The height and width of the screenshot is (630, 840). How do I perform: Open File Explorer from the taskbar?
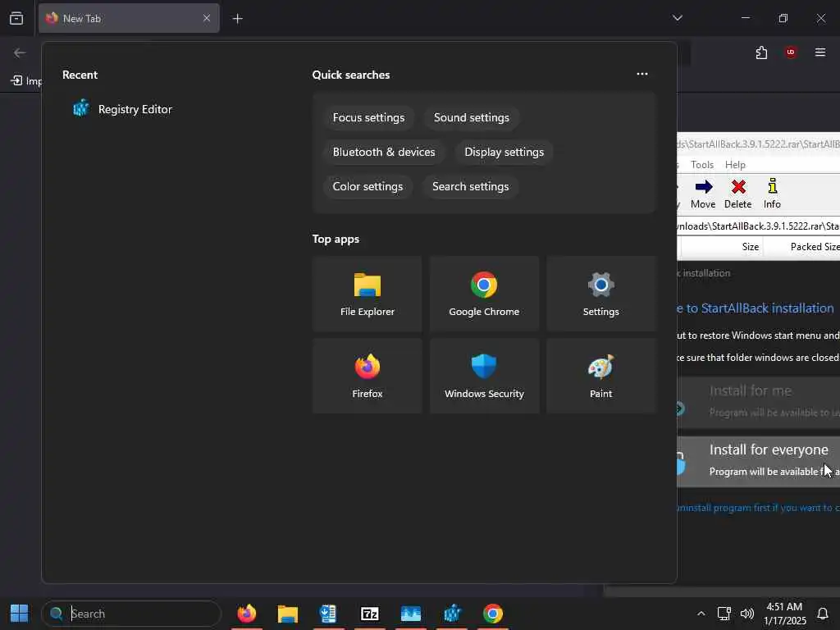pos(288,614)
